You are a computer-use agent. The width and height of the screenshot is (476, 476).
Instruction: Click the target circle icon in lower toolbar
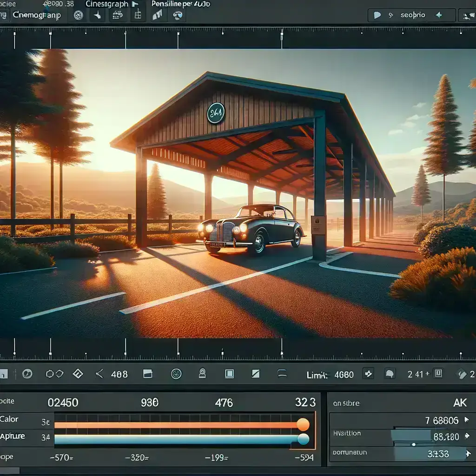click(176, 374)
